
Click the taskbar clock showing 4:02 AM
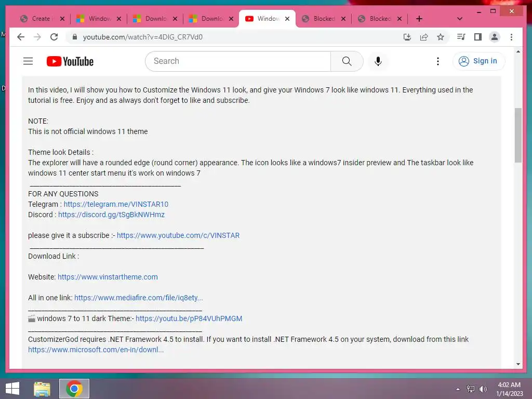click(x=509, y=389)
